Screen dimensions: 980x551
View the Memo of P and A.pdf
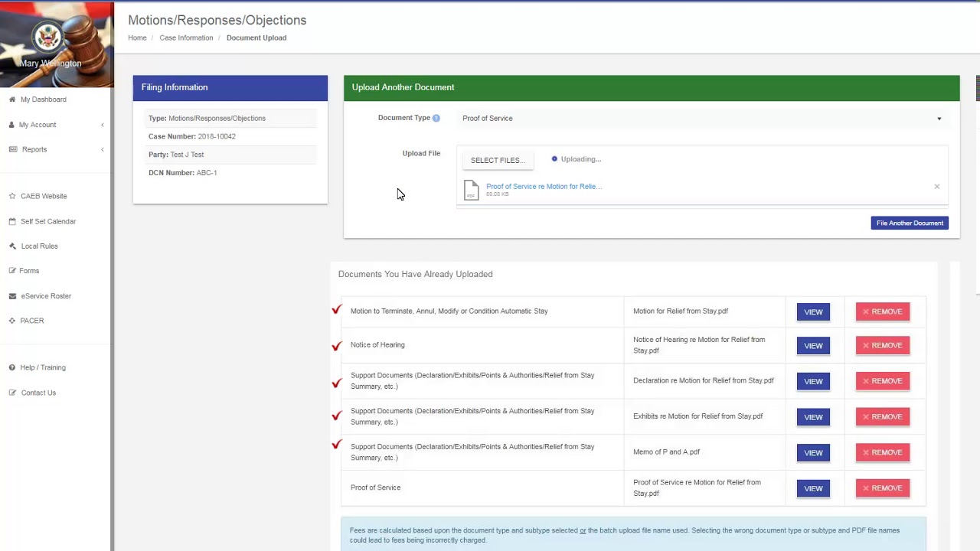click(813, 452)
